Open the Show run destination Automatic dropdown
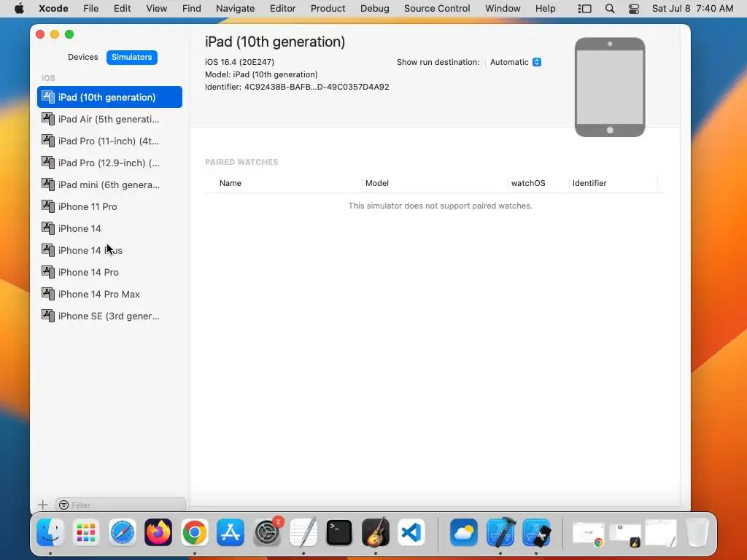 point(516,63)
